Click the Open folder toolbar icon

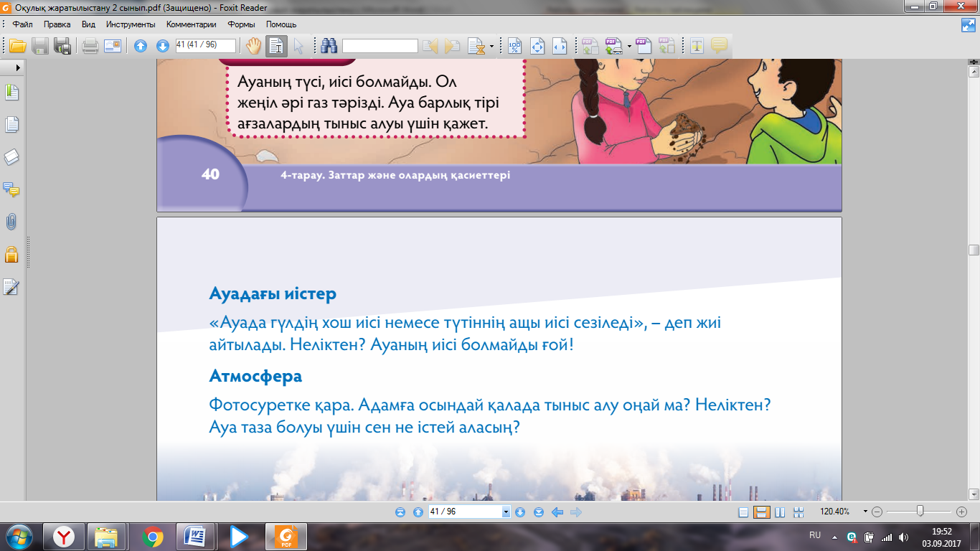click(17, 46)
